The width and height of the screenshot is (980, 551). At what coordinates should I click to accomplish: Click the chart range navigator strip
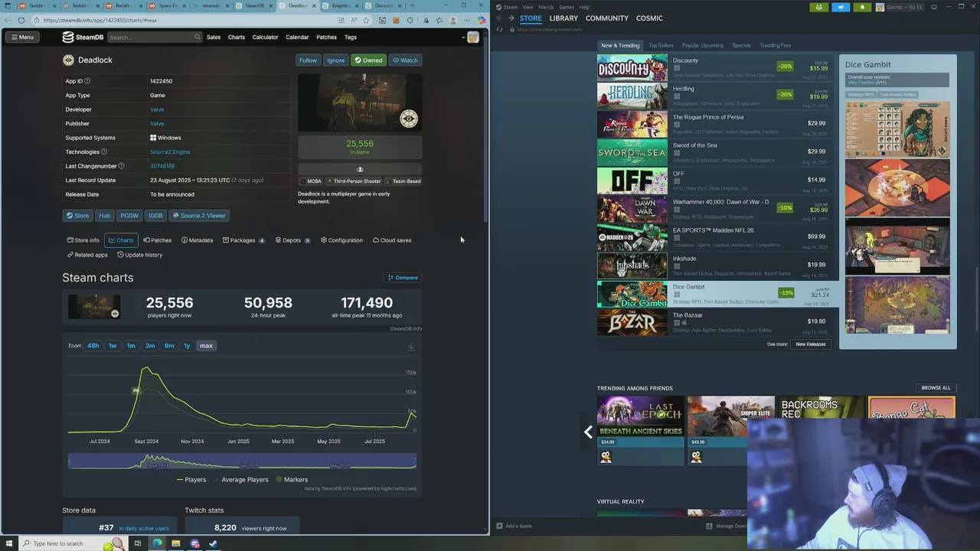(x=242, y=461)
